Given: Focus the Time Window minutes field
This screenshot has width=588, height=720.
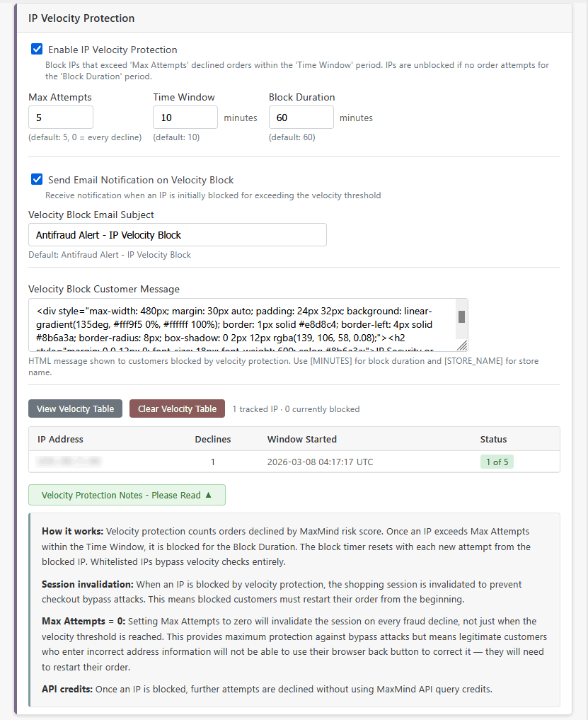Looking at the screenshot, I should point(185,118).
